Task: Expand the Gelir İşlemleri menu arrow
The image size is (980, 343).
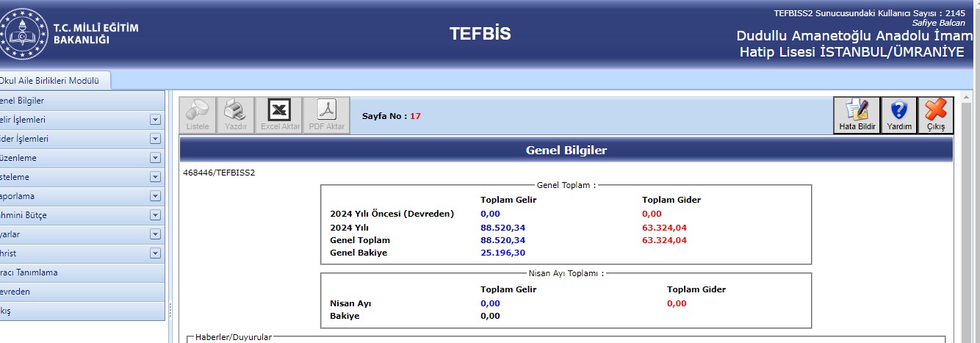Action: [x=155, y=120]
